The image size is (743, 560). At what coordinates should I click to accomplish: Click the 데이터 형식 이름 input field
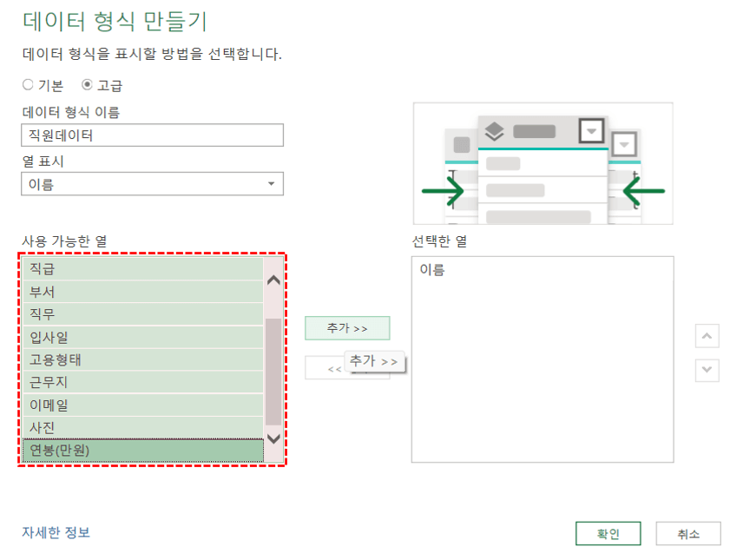click(x=152, y=135)
